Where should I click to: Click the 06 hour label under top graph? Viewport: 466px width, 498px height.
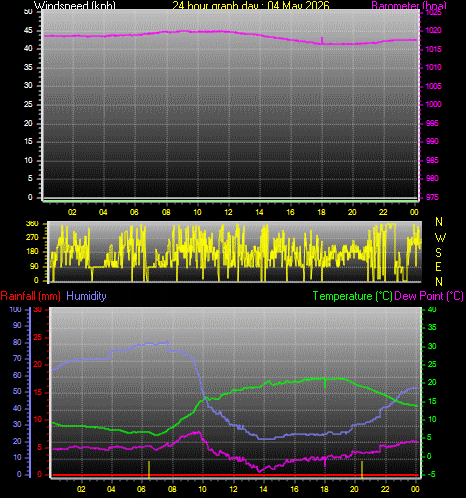[x=134, y=212]
